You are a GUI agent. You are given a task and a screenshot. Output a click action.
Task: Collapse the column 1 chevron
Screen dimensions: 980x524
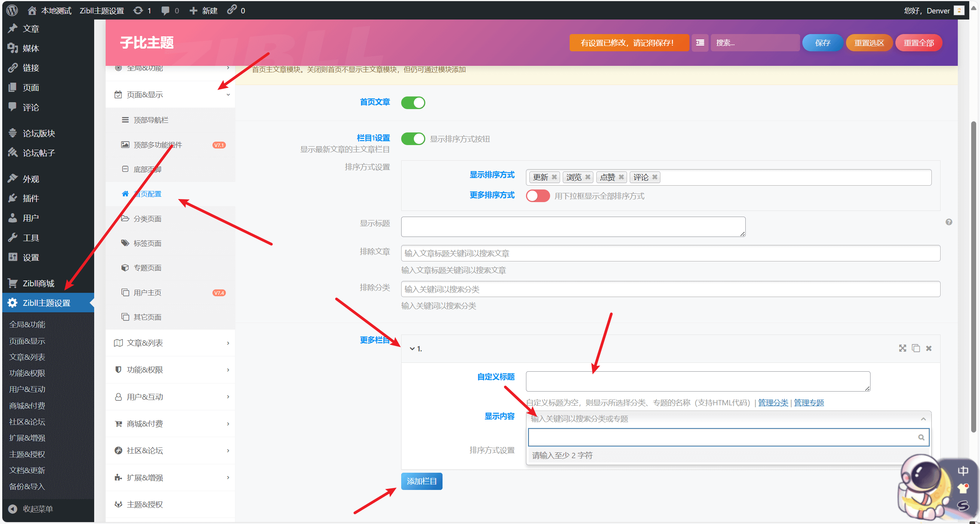click(x=412, y=349)
